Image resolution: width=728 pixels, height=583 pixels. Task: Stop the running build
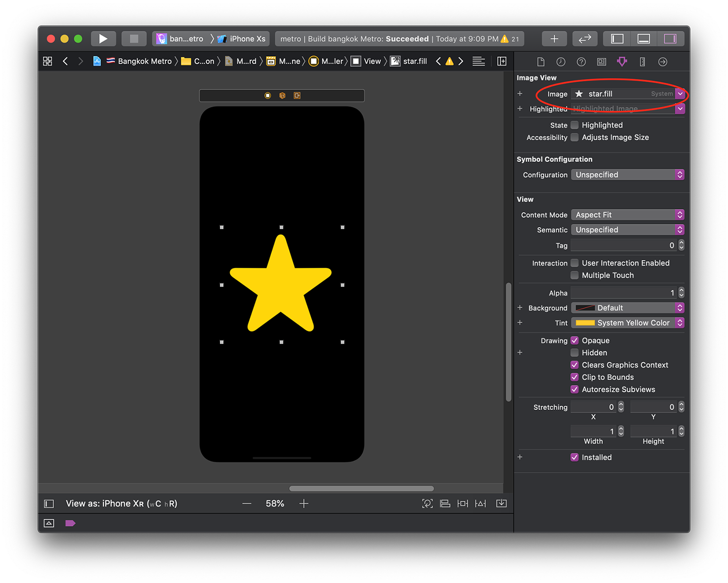coord(134,38)
